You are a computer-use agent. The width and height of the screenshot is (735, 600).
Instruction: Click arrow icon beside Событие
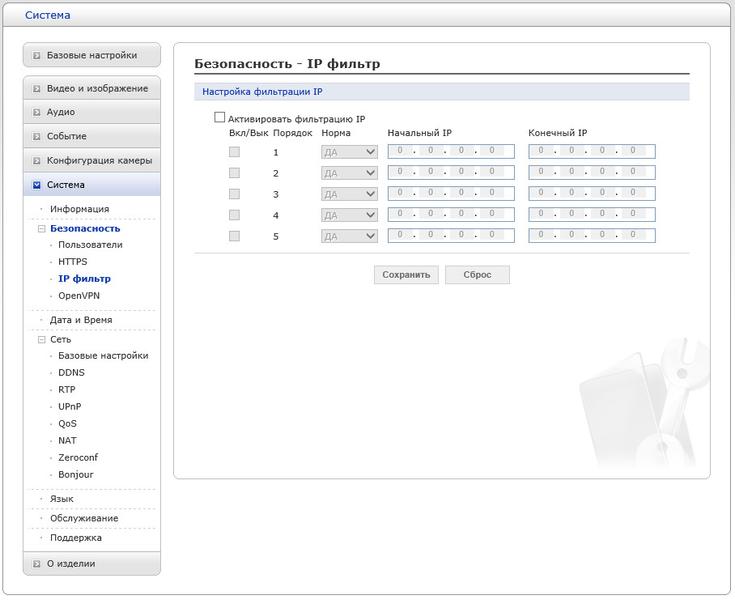36,137
